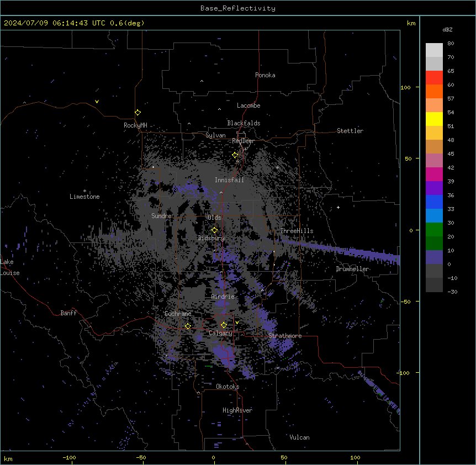The height and width of the screenshot is (465, 476).
Task: Select the Limestone label
Action: (84, 197)
